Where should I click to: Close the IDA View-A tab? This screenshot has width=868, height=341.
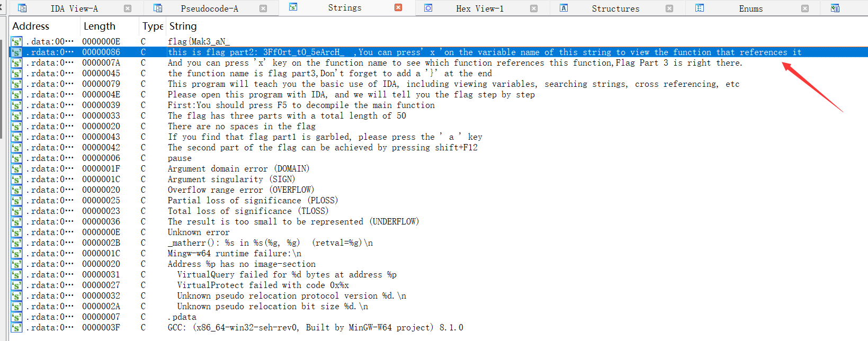click(x=128, y=8)
